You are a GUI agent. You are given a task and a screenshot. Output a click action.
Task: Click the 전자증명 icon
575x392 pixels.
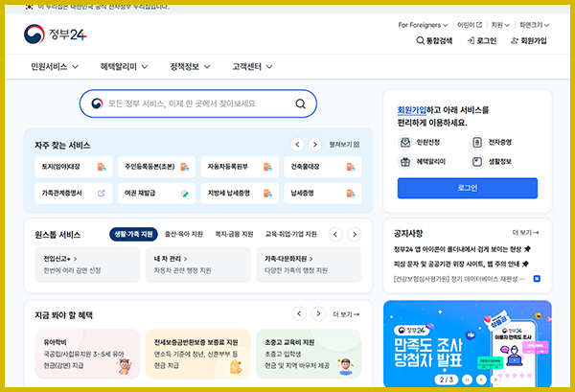coord(477,142)
